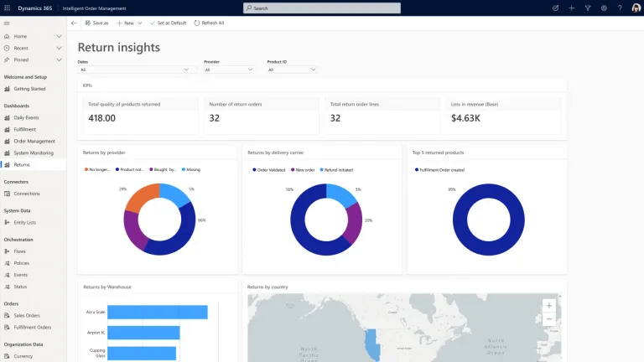
Task: Click the back arrow in the command bar
Action: [x=74, y=23]
